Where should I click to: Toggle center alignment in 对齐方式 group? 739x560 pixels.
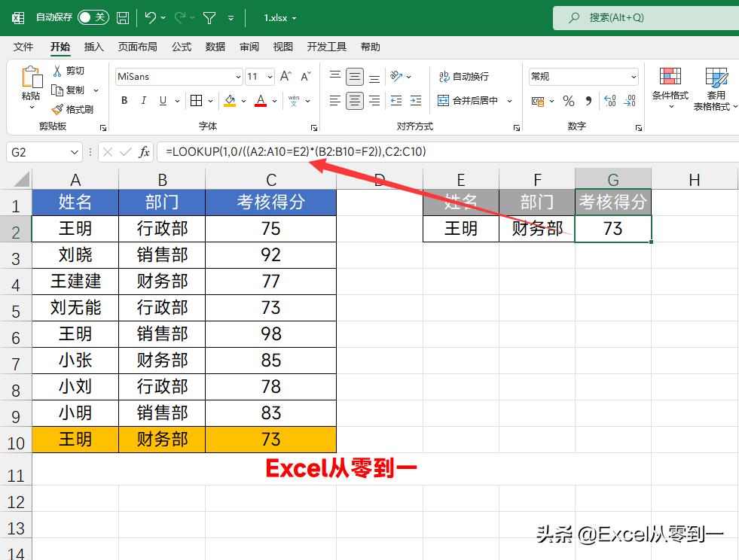point(354,100)
